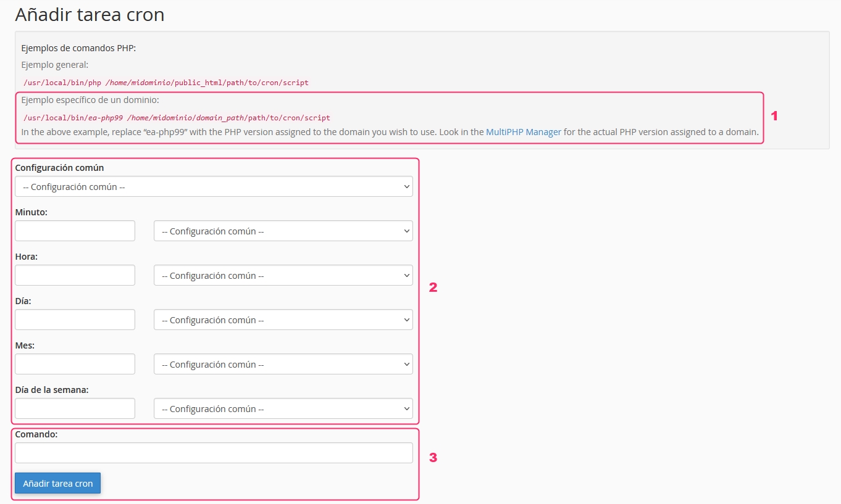This screenshot has height=504, width=841.
Task: Click the ea-php99 domain example command
Action: (177, 117)
